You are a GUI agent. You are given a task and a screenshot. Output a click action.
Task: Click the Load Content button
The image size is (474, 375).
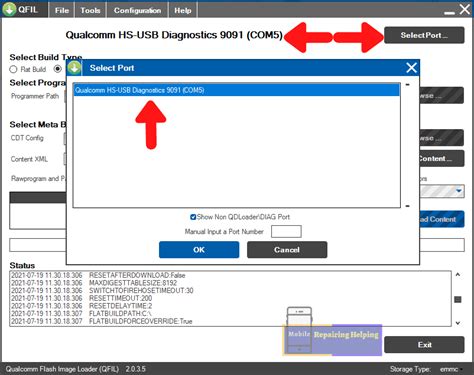point(442,219)
